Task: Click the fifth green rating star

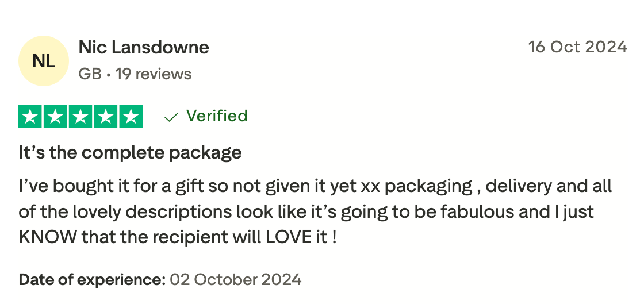Action: point(130,117)
